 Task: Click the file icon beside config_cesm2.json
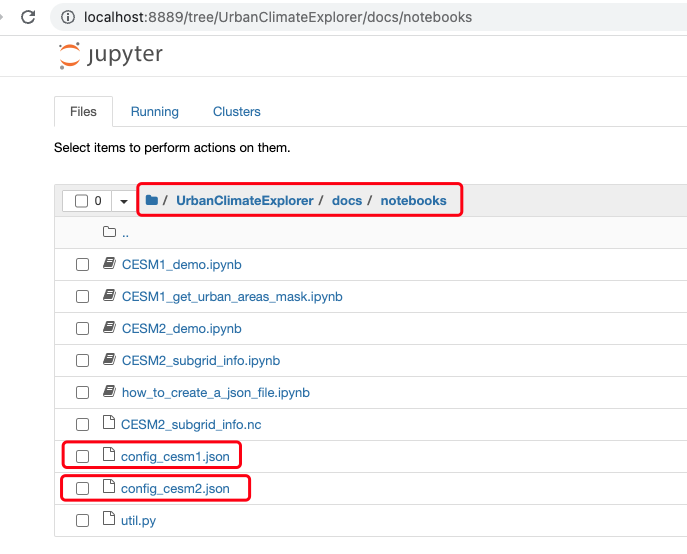tap(109, 487)
